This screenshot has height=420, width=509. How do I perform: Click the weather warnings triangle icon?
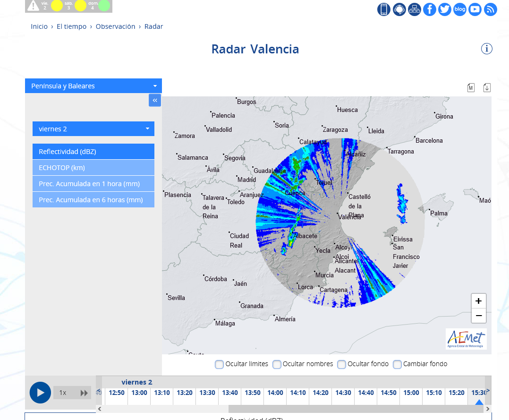click(x=33, y=6)
